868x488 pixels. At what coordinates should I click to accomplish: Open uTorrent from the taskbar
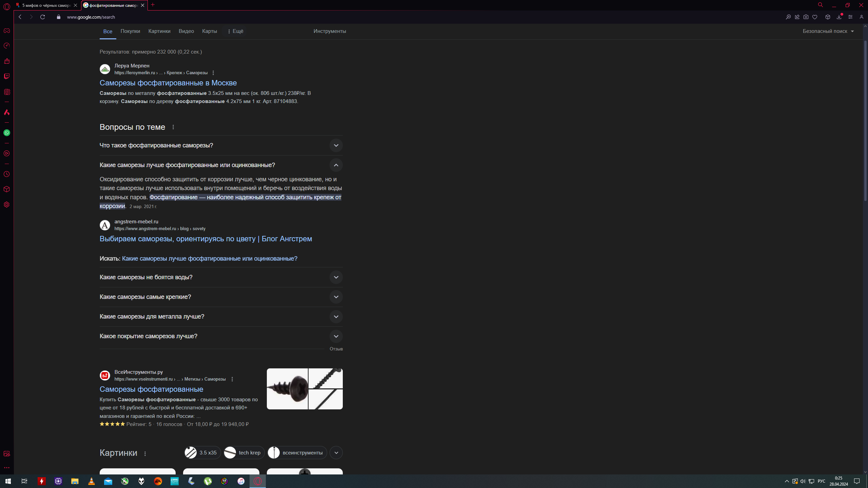[x=208, y=481]
